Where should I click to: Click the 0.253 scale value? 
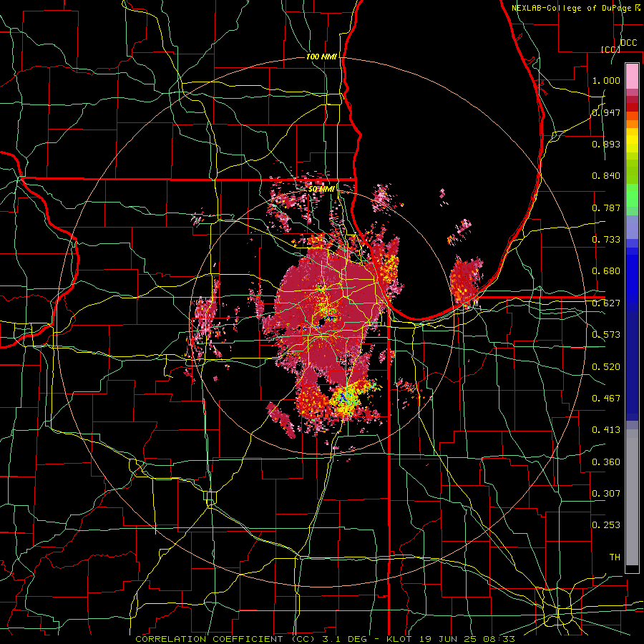point(606,525)
